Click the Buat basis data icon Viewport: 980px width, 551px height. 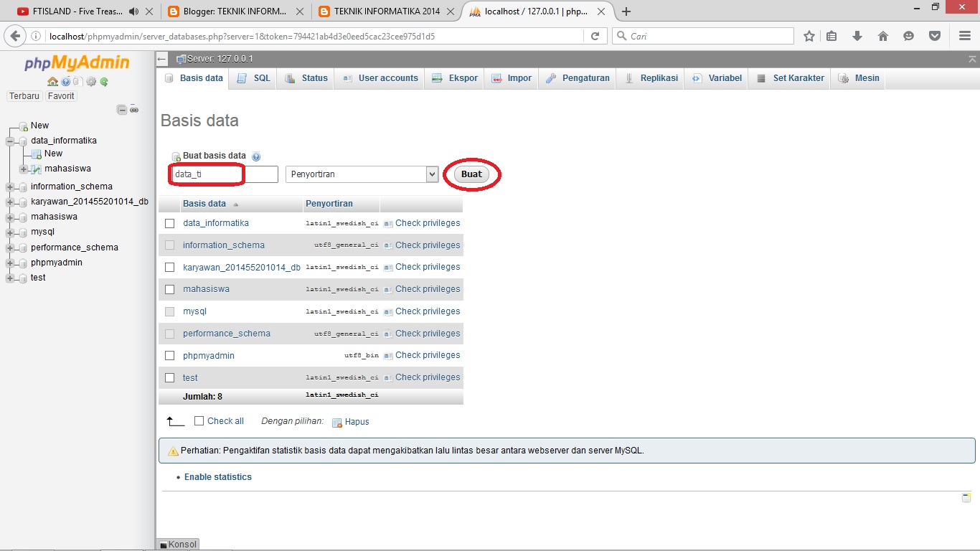tap(175, 156)
